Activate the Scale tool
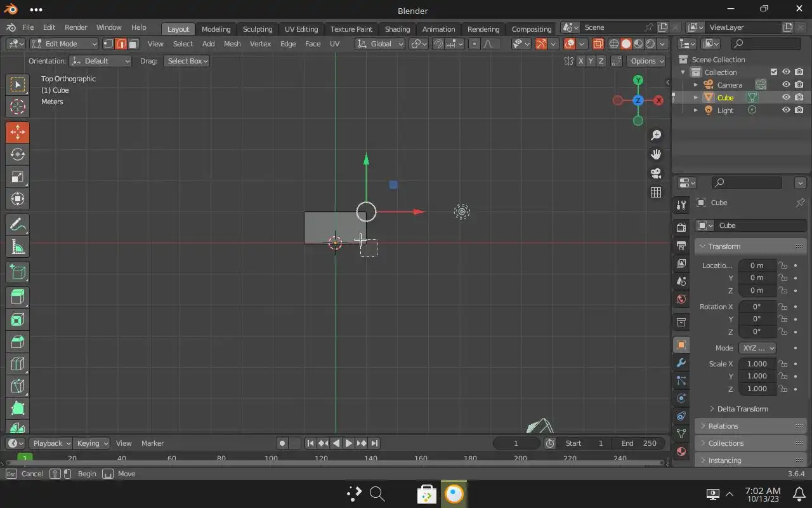Viewport: 812px width, 508px height. point(18,177)
